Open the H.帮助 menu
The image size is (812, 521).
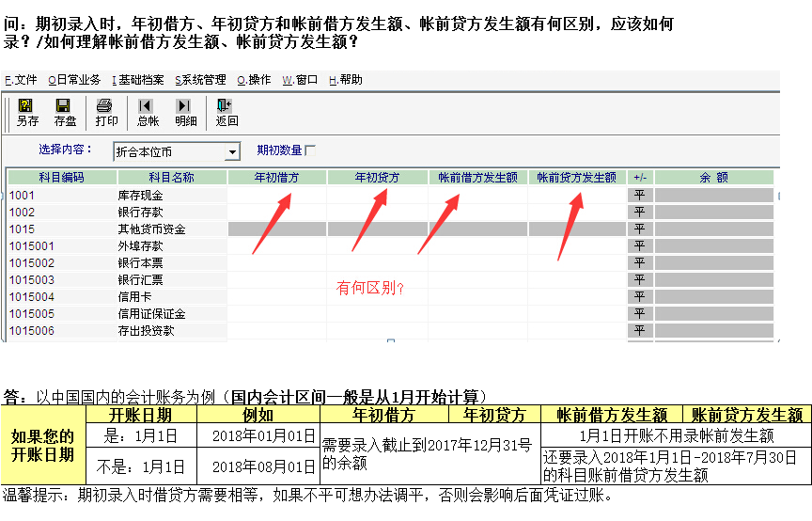346,80
